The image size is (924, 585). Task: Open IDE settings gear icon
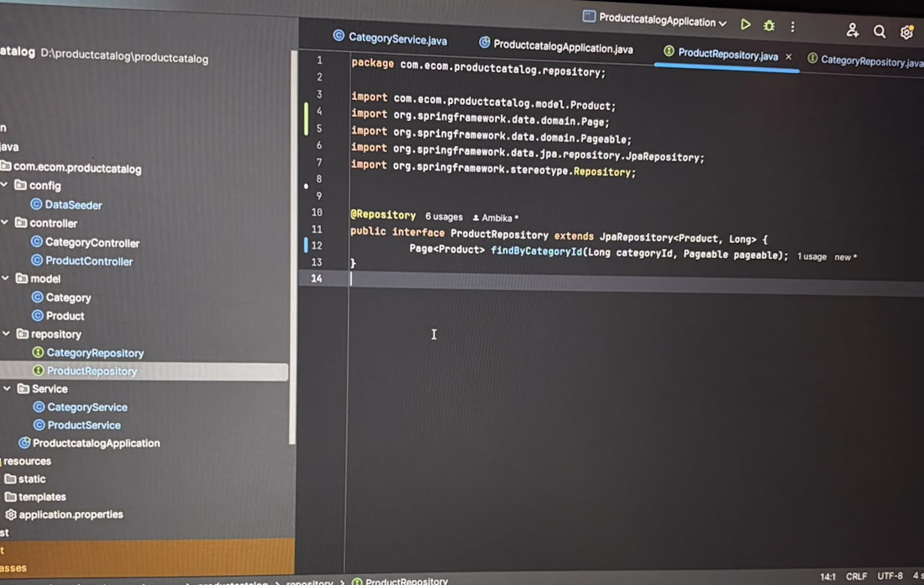(x=907, y=32)
